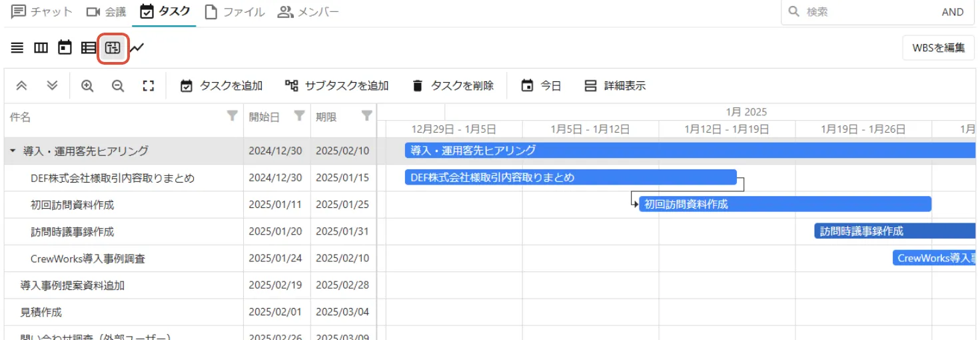Collapse the 導入・運用客先ヒアリング parent task
This screenshot has height=340, width=980.
13,151
